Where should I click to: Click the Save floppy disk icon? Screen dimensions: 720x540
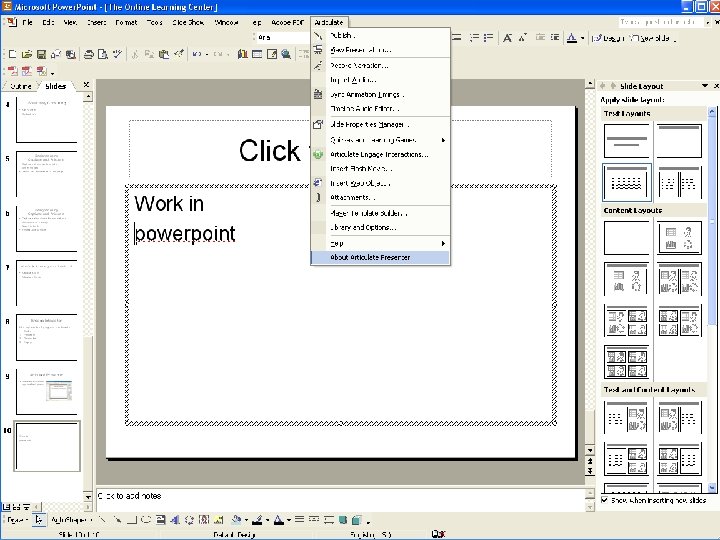tap(41, 54)
